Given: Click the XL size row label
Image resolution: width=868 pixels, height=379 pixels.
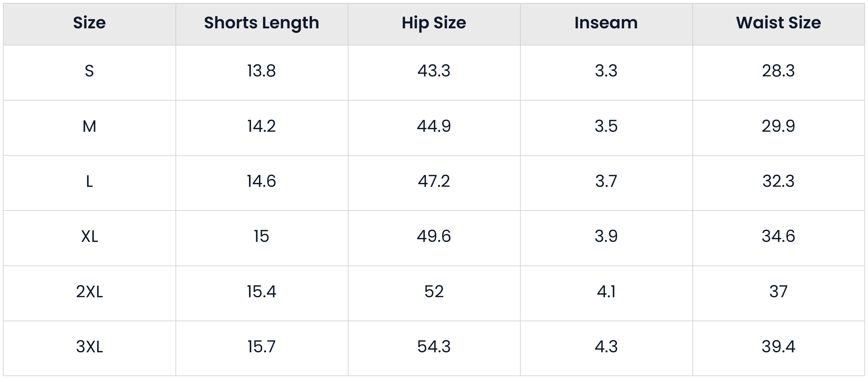Looking at the screenshot, I should tap(89, 236).
